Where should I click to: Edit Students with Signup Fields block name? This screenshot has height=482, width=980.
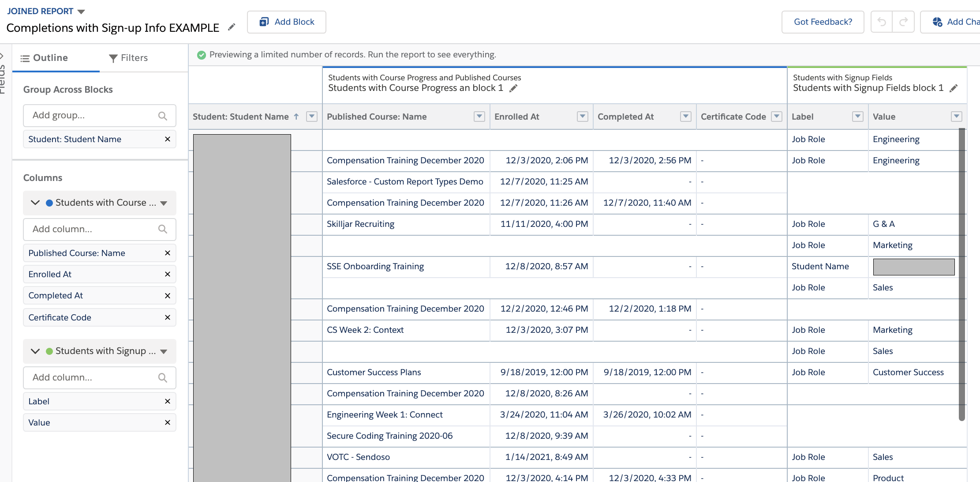(x=954, y=88)
